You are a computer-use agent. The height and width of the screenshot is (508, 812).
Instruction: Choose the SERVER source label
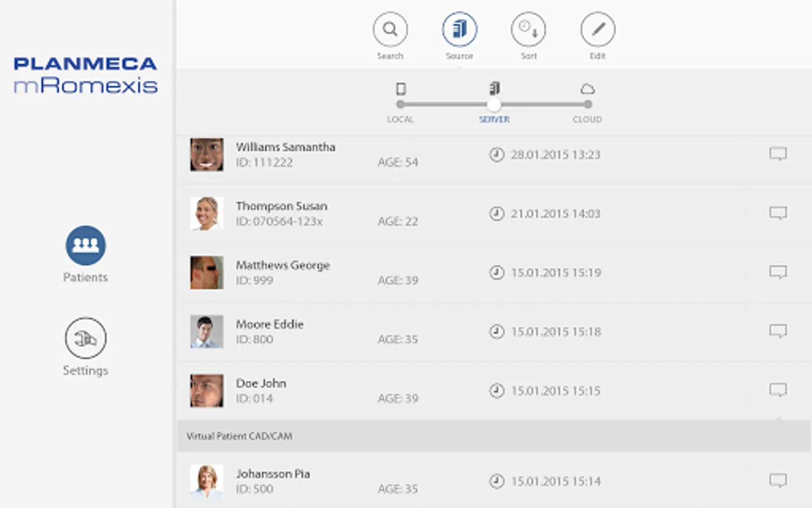(495, 120)
